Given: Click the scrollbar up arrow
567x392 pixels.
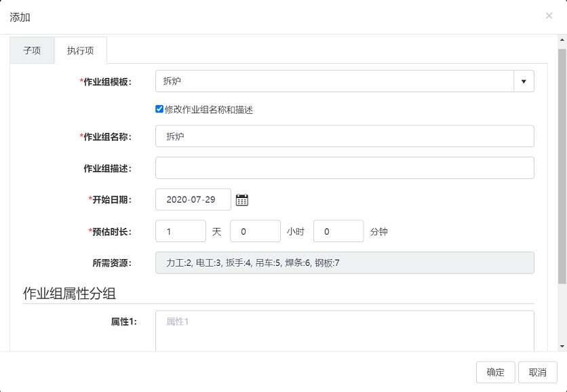Looking at the screenshot, I should click(x=562, y=41).
